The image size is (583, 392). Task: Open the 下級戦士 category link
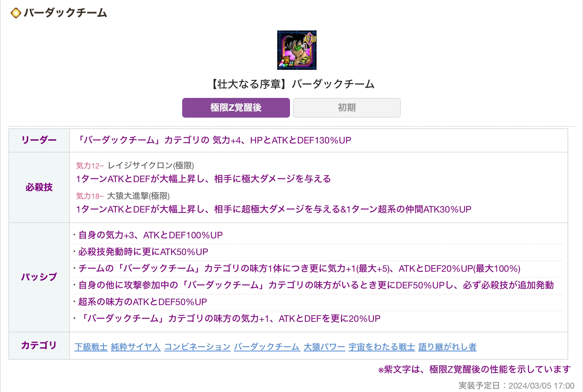coord(91,347)
